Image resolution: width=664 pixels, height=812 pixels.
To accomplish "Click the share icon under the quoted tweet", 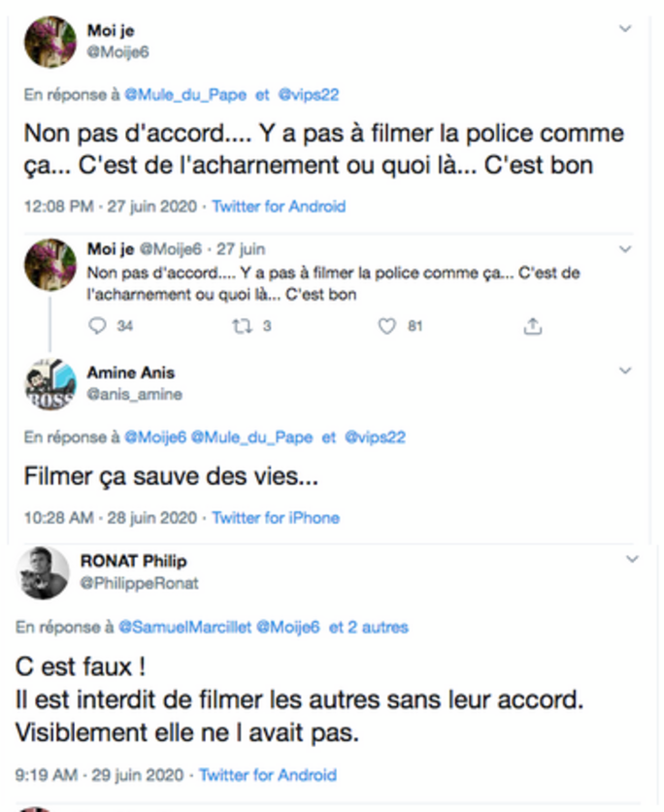I will click(532, 327).
